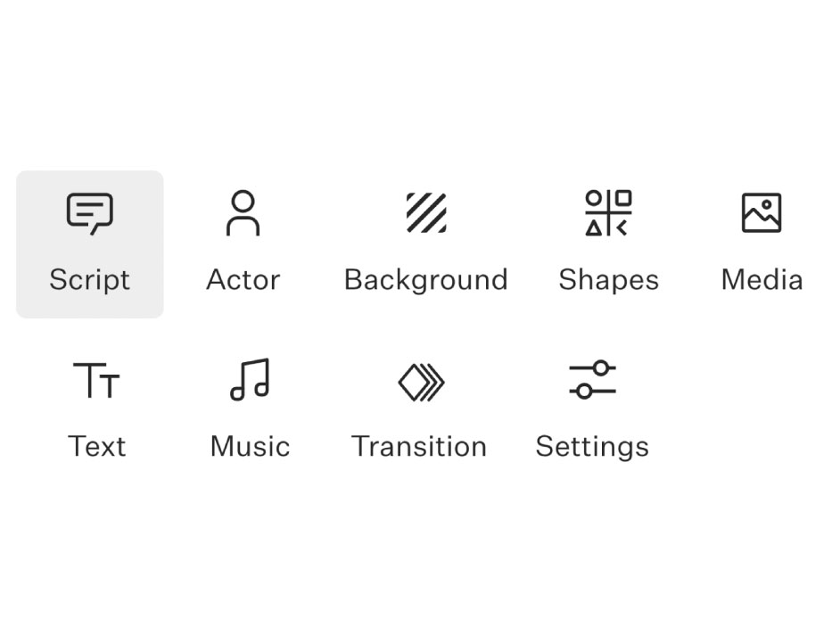Click the Text tool icon
The width and height of the screenshot is (832, 644).
(98, 380)
